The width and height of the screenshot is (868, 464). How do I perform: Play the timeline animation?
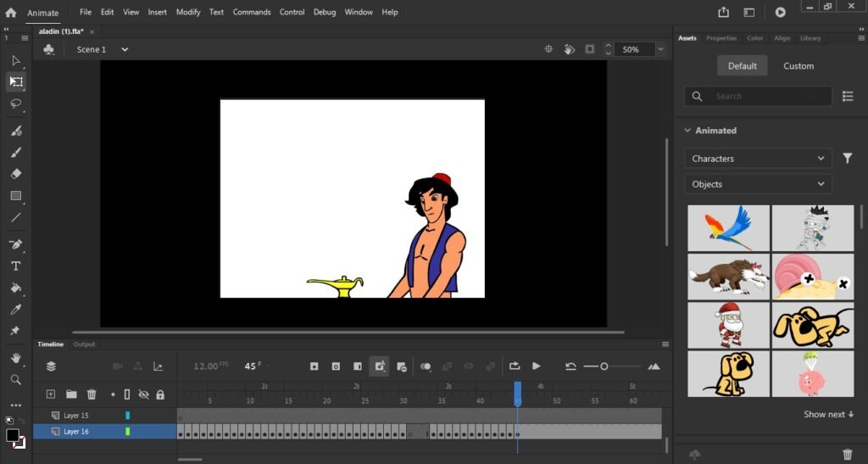coord(536,366)
